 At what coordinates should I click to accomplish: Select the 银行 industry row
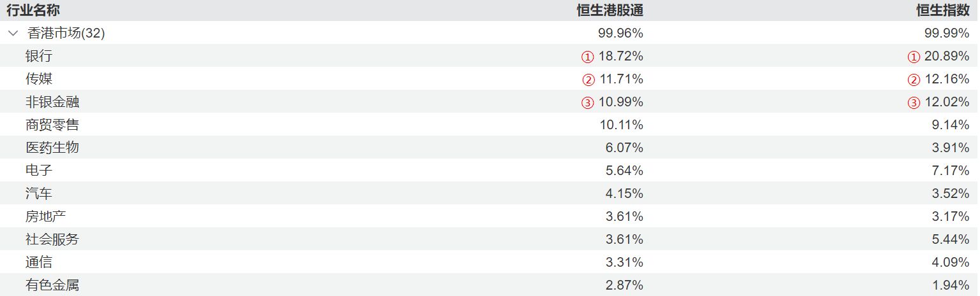[x=39, y=56]
